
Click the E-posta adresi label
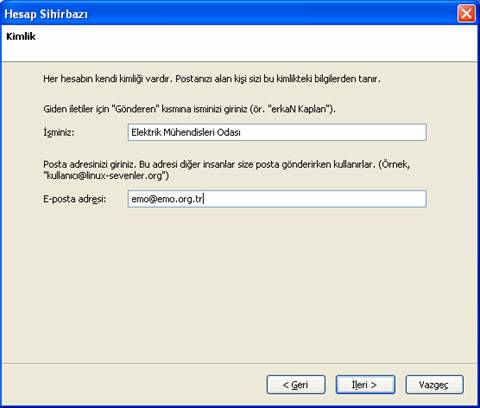coord(75,199)
